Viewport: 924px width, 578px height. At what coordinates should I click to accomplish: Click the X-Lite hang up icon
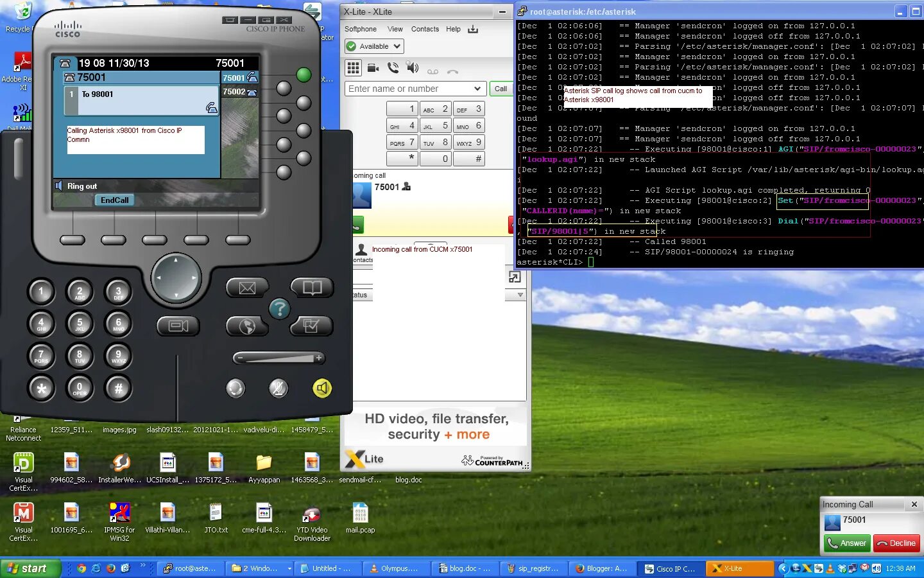click(x=453, y=71)
